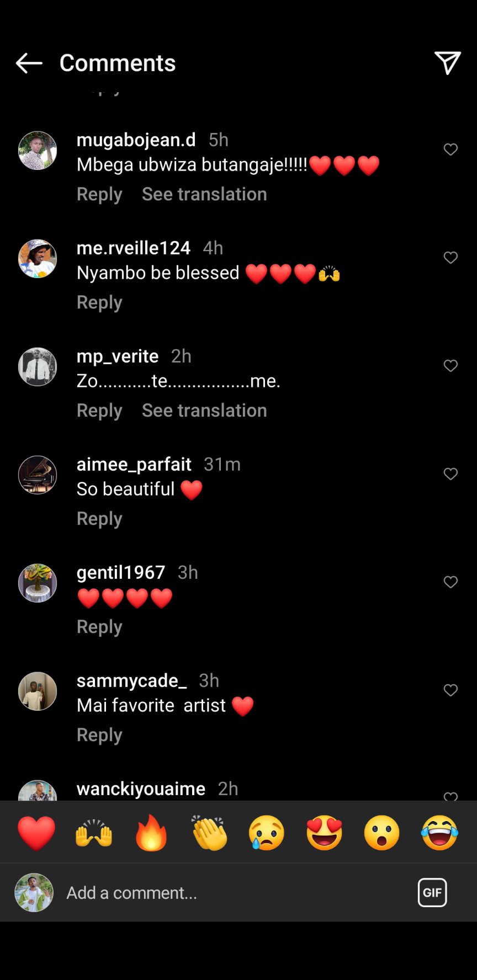Like sammycade_'s comment with the heart
The width and height of the screenshot is (477, 980).
451,690
